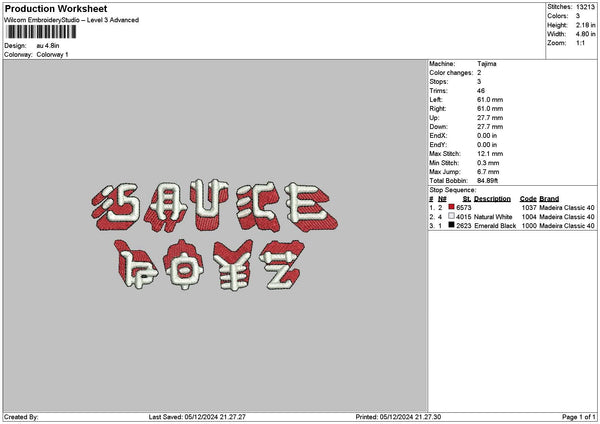Click the Total Bobbin value 84.89ft
Screen dimensions: 600x424
tap(488, 181)
